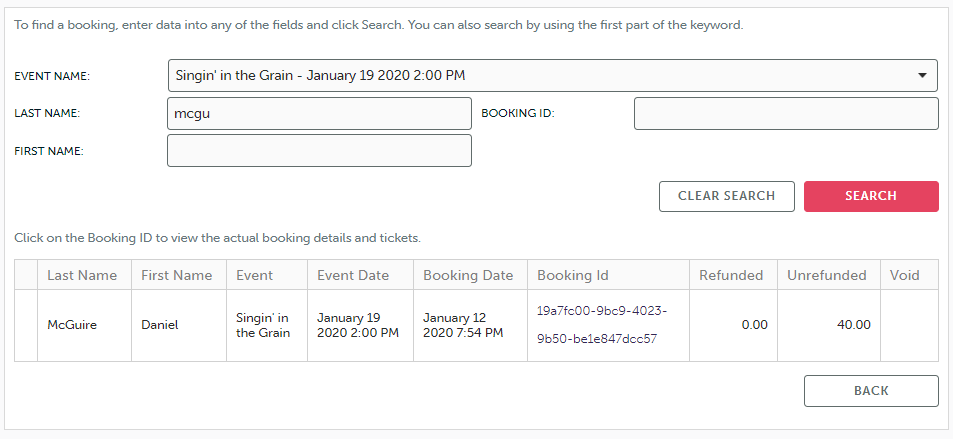Click the Last Name column header
This screenshot has width=953, height=439.
(x=82, y=275)
